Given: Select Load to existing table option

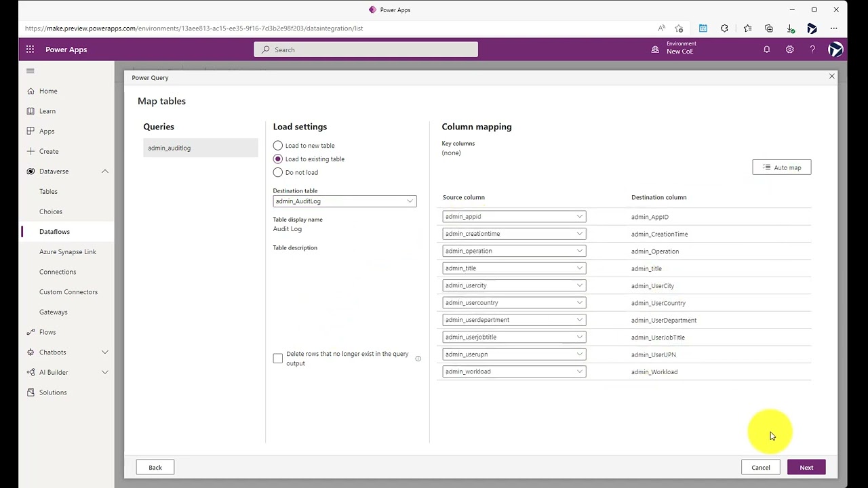Looking at the screenshot, I should pyautogui.click(x=277, y=159).
